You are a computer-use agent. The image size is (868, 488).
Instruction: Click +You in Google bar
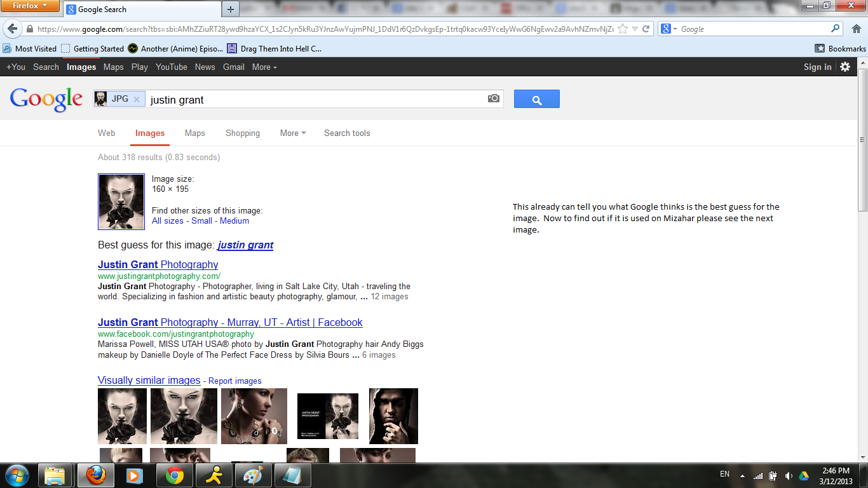pos(16,67)
